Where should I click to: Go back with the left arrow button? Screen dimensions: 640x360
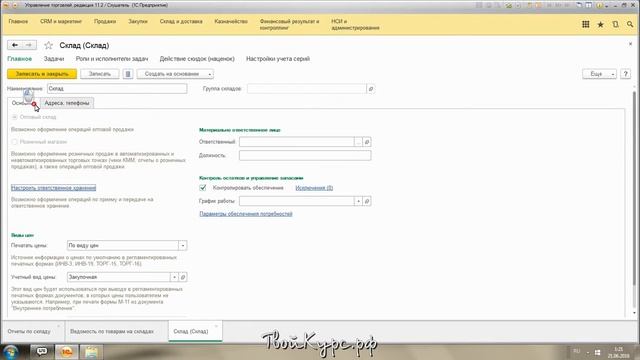15,45
